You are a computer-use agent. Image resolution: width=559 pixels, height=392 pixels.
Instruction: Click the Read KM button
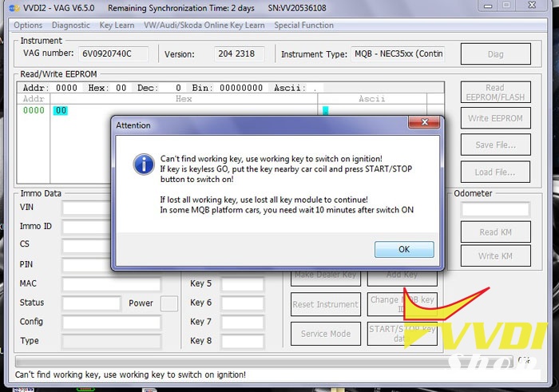click(496, 232)
